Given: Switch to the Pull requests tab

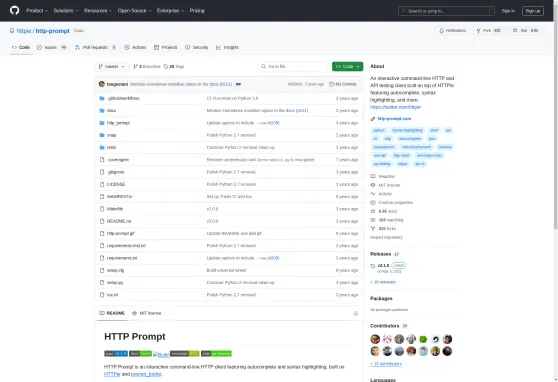Looking at the screenshot, I should point(95,47).
